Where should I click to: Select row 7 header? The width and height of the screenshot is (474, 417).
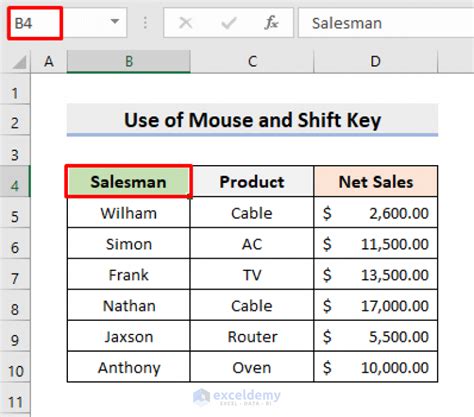pos(15,274)
